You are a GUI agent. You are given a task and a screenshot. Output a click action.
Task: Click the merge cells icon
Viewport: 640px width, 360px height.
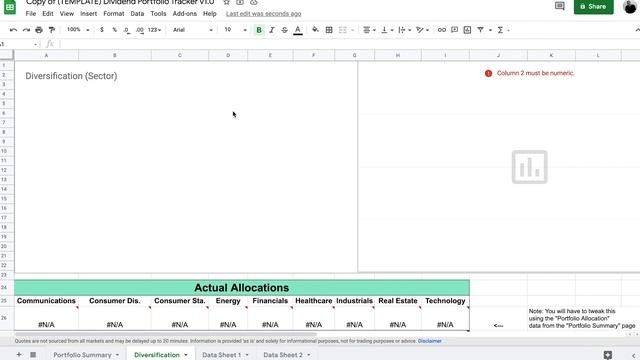[x=342, y=30]
